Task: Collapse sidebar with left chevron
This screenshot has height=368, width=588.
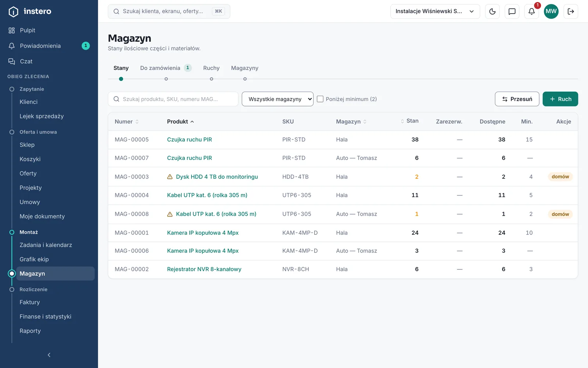Action: coord(49,355)
